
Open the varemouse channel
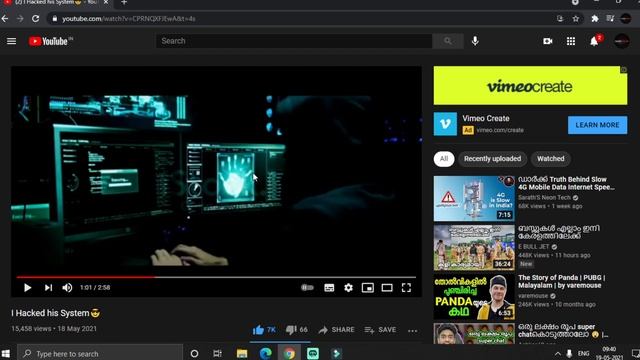(x=533, y=296)
